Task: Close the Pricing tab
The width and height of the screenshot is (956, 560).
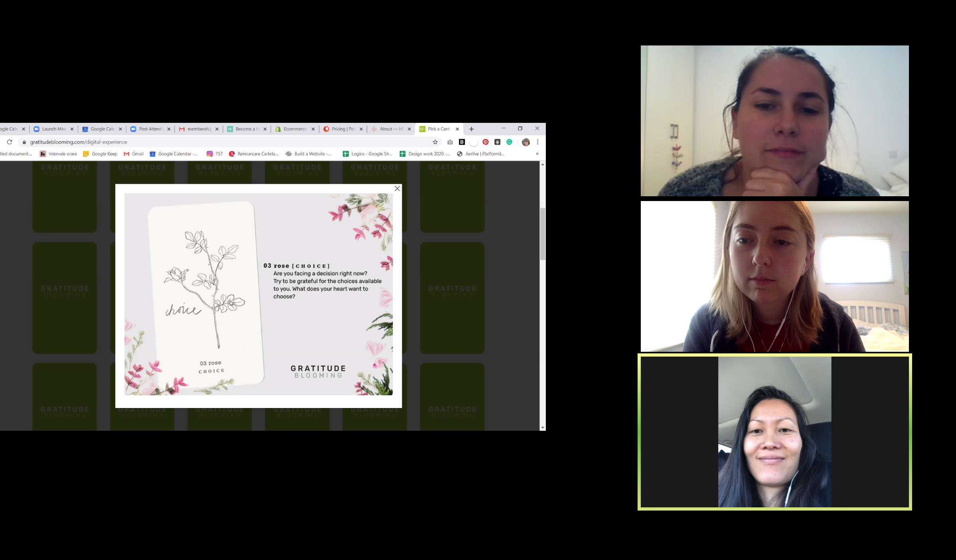Action: [361, 129]
